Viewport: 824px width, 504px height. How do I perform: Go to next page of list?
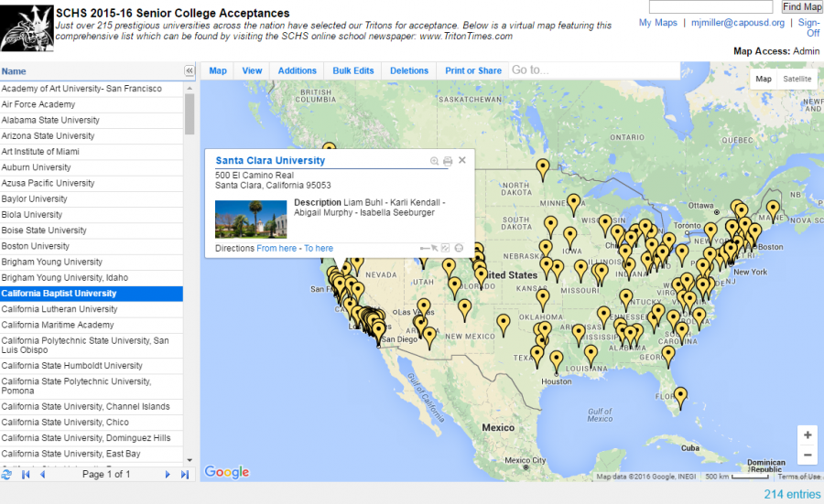[168, 474]
